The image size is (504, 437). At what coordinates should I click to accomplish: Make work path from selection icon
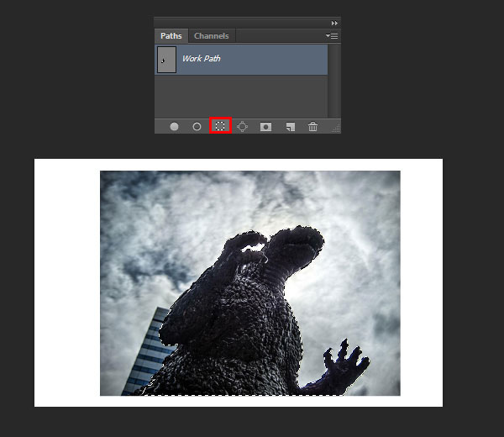coord(243,127)
